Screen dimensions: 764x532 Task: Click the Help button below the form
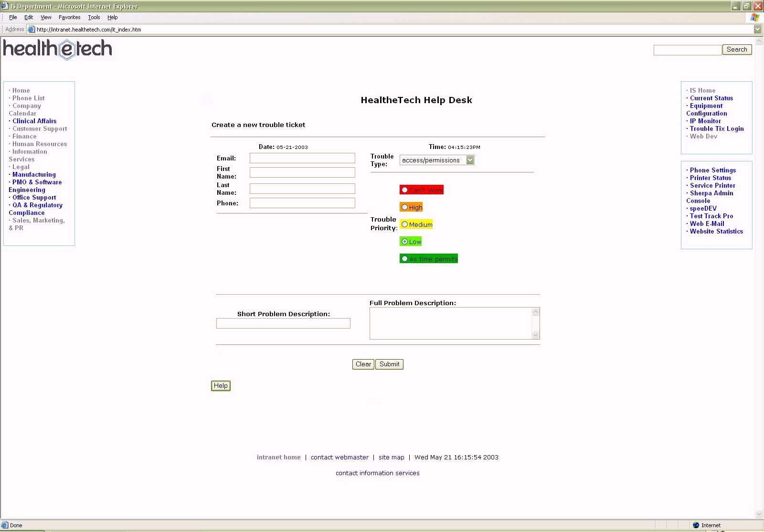pyautogui.click(x=221, y=386)
